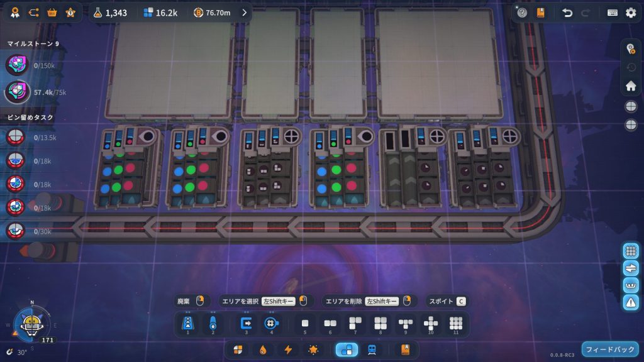Image resolution: width=644 pixels, height=362 pixels.
Task: Toggle the warning indicators button
Action: point(631,302)
